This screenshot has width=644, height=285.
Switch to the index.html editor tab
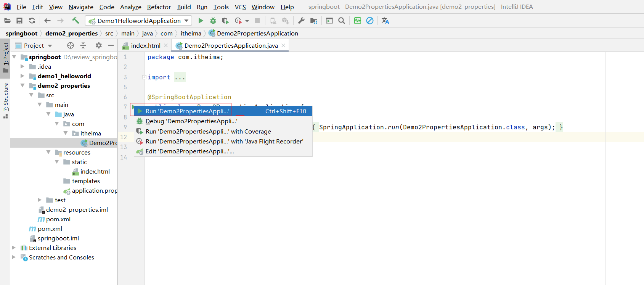click(x=145, y=45)
